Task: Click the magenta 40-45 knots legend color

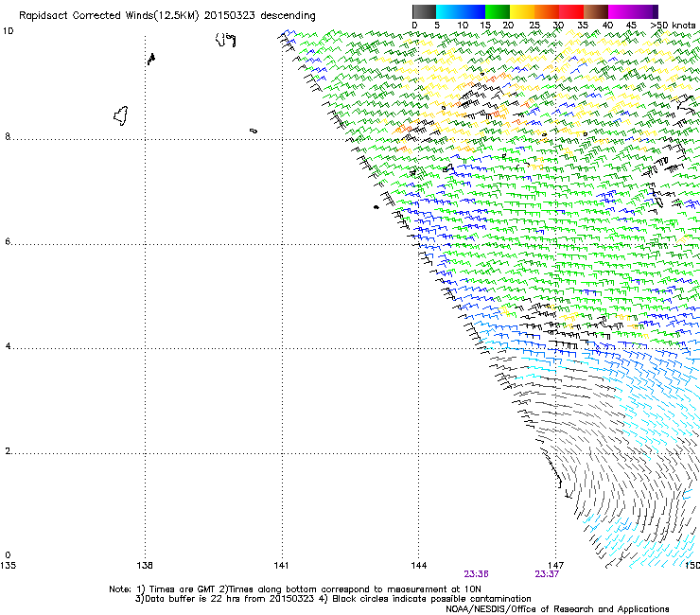Action: coord(621,11)
